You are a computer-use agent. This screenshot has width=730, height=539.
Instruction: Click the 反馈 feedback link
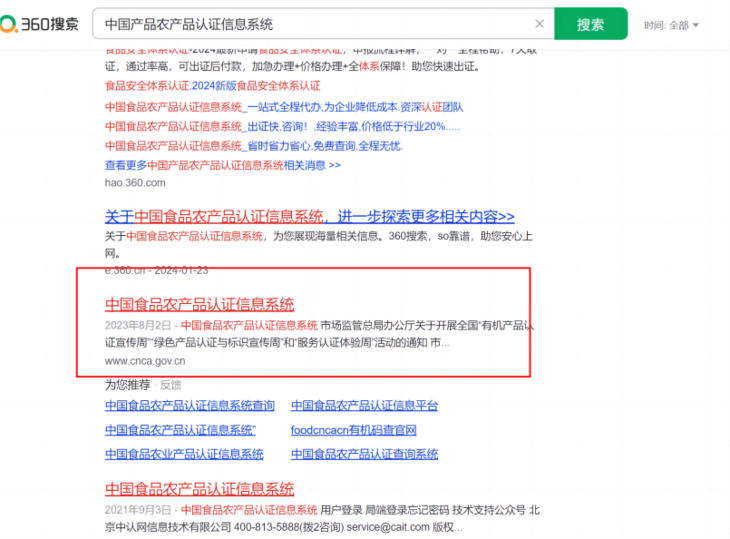171,385
